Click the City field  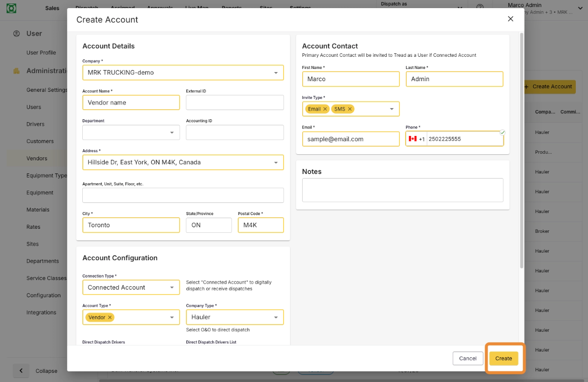131,225
